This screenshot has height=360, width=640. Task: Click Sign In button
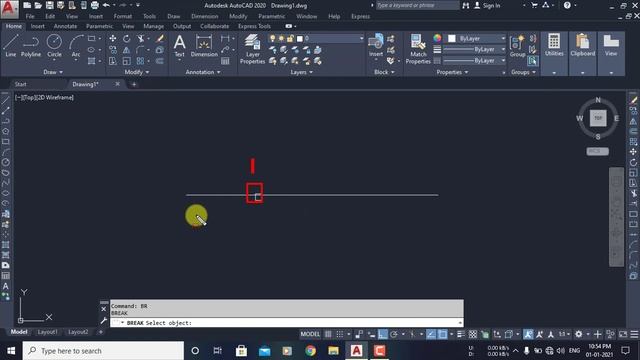coord(487,5)
